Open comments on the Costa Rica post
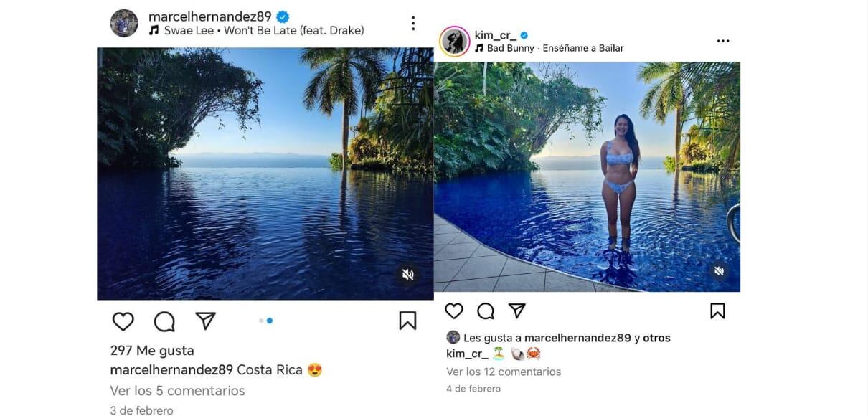 click(164, 321)
